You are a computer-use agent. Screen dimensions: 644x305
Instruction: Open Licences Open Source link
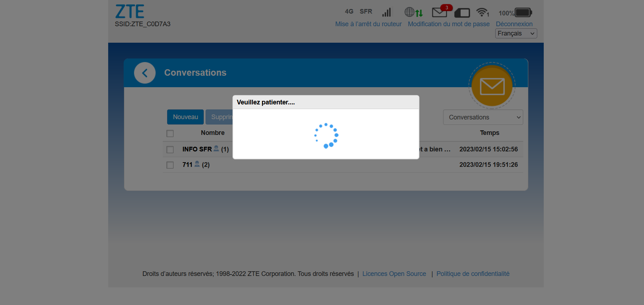[394, 274]
